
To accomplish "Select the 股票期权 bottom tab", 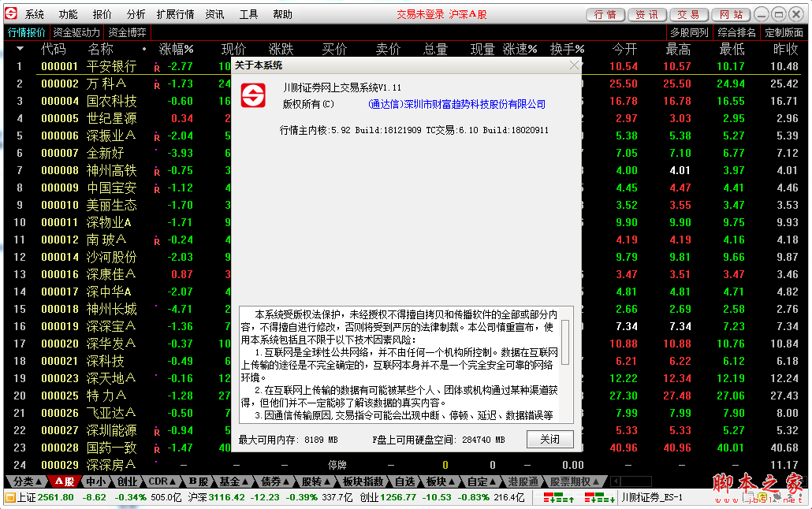I will [x=574, y=481].
